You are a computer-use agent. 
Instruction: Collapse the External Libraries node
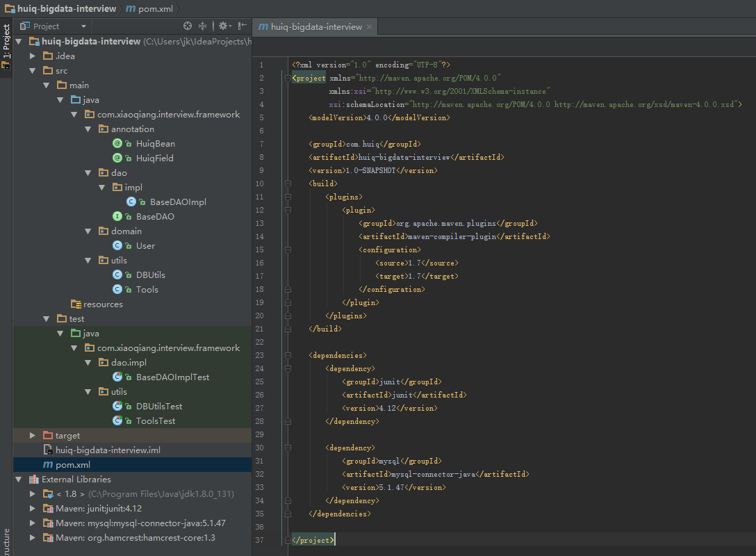tap(19, 480)
